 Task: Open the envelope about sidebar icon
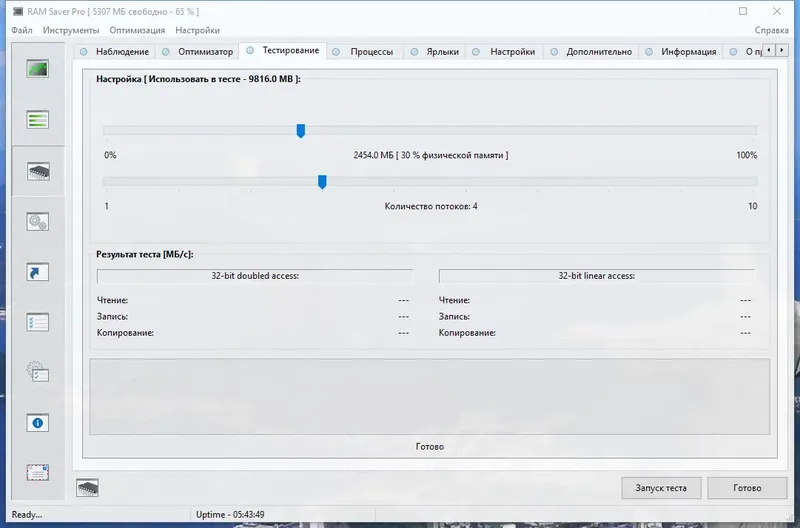click(x=38, y=473)
